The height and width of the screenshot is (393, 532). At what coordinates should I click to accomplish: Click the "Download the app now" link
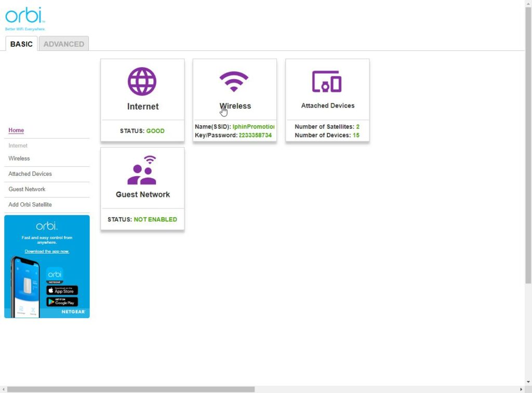coord(47,252)
